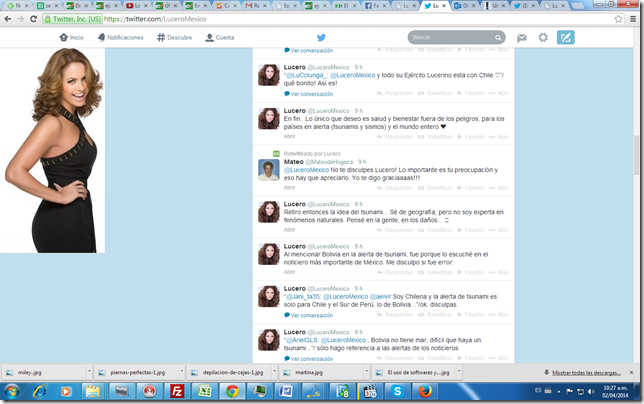This screenshot has height=404, width=644.
Task: Open 'Más' options on 'Al mencionar Bolivia' tweet
Action: click(x=499, y=272)
